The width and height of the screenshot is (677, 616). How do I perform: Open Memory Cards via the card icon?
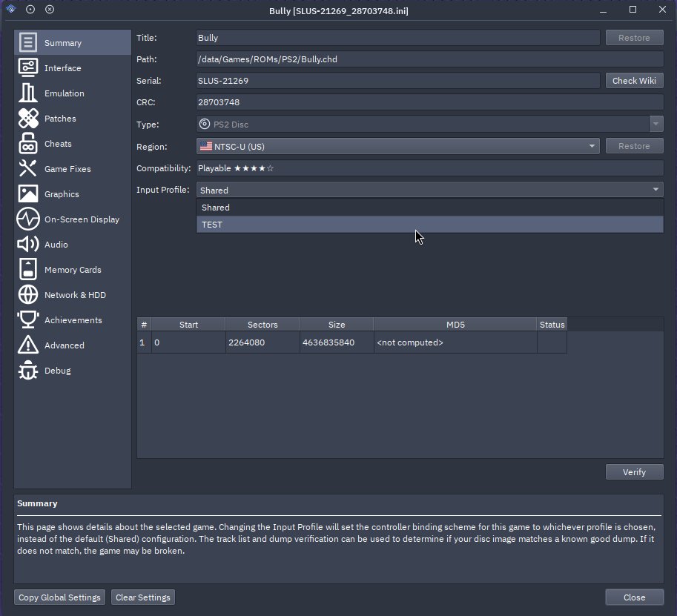coord(28,269)
